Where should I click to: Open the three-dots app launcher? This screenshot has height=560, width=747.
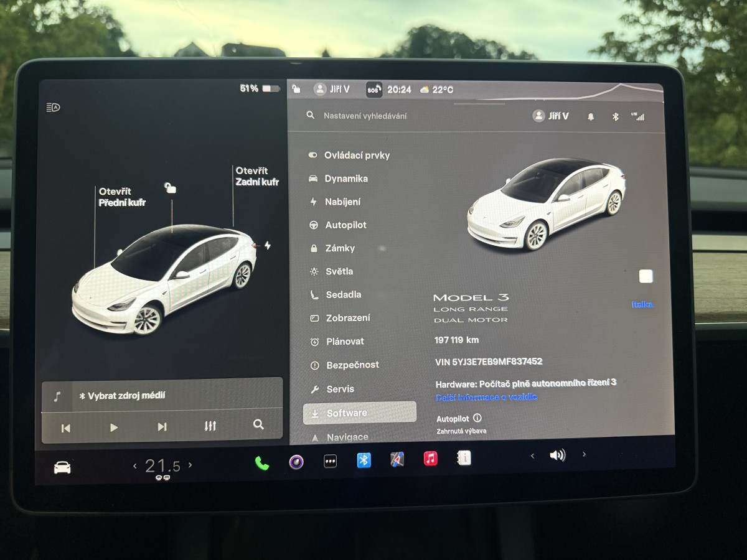pos(330,462)
